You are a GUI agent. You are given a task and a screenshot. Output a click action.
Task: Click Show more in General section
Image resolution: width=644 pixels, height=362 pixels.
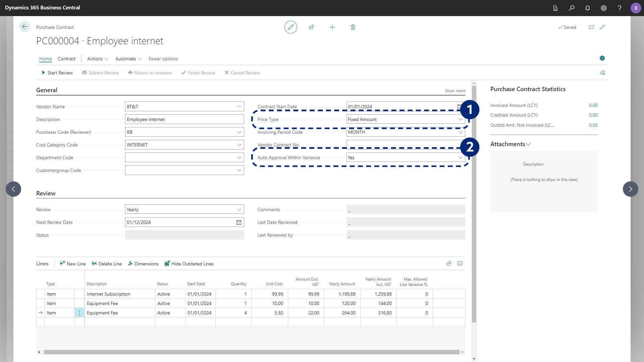coord(455,90)
